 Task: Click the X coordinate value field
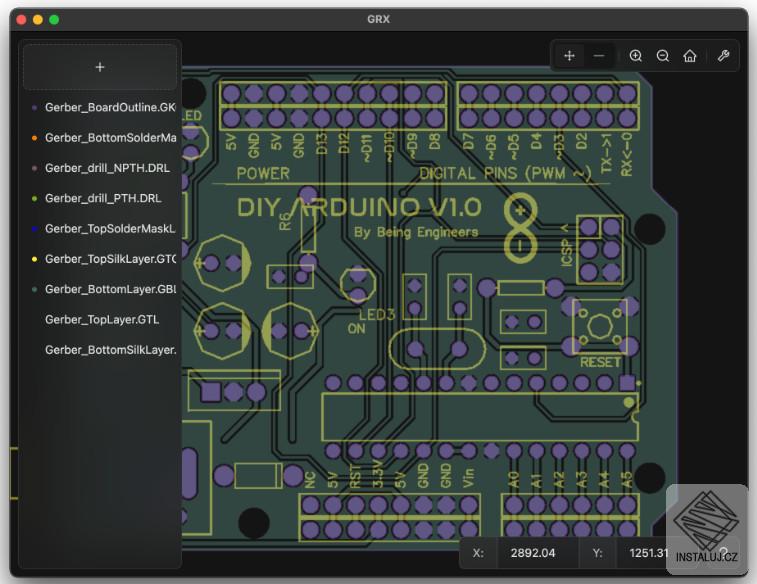coord(537,553)
